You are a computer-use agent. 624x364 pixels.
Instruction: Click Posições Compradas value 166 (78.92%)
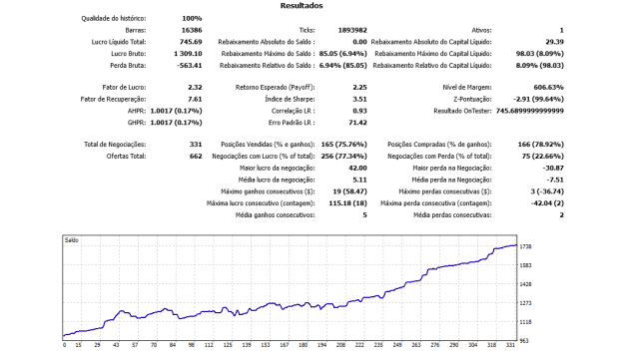[541, 145]
